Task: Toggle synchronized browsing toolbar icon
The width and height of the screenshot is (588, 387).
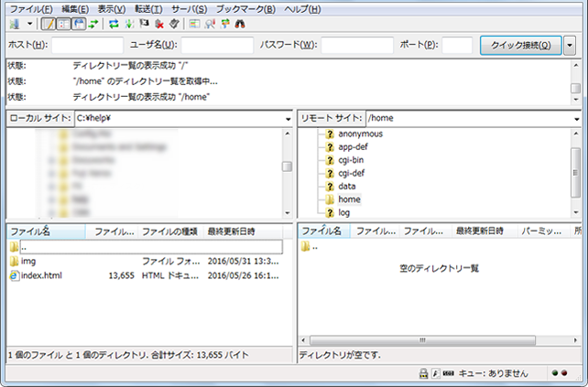Action: tap(225, 25)
